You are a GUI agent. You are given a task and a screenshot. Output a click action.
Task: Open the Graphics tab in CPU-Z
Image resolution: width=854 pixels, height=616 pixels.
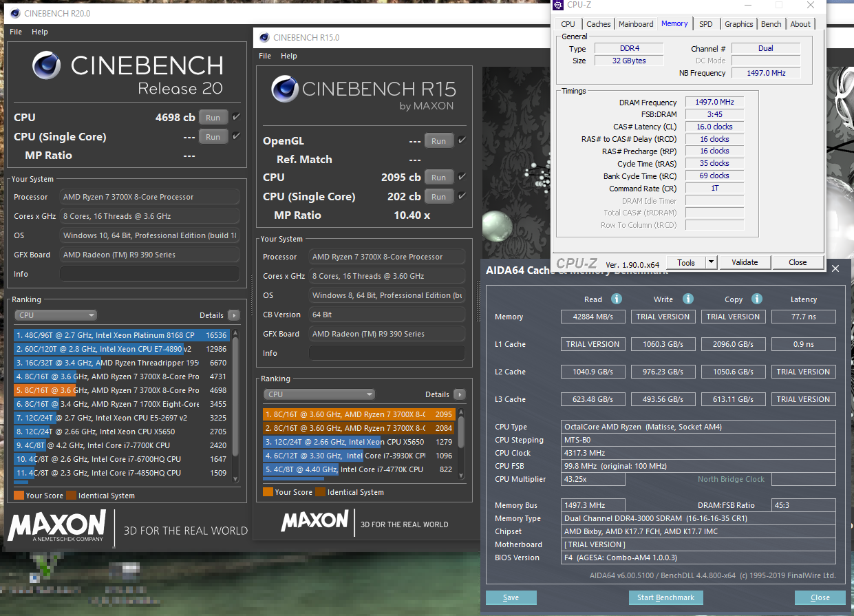click(x=739, y=24)
